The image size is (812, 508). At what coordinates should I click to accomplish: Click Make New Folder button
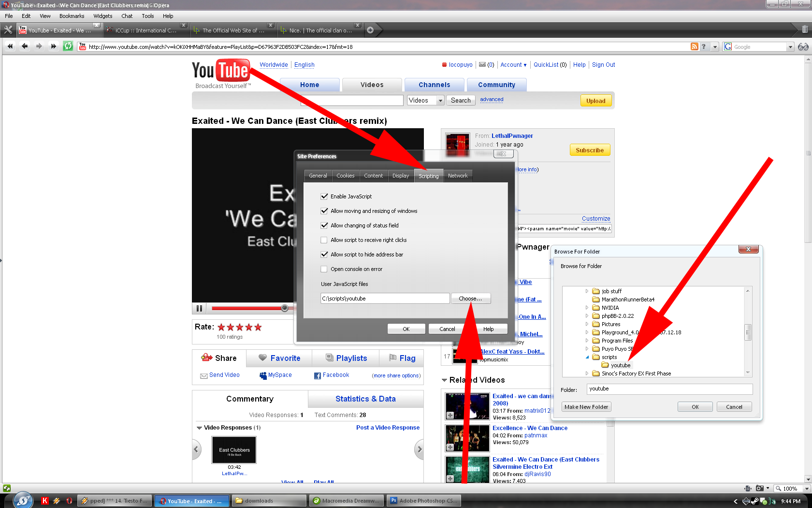point(586,407)
